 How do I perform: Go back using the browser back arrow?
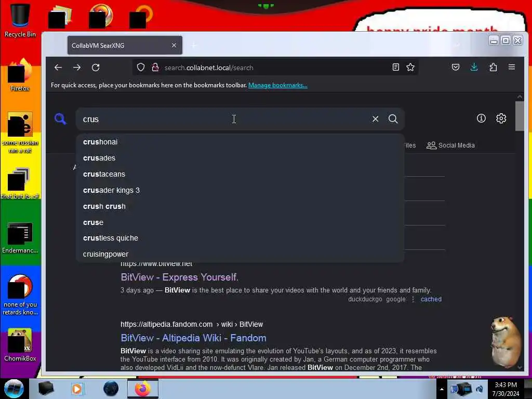(x=58, y=68)
